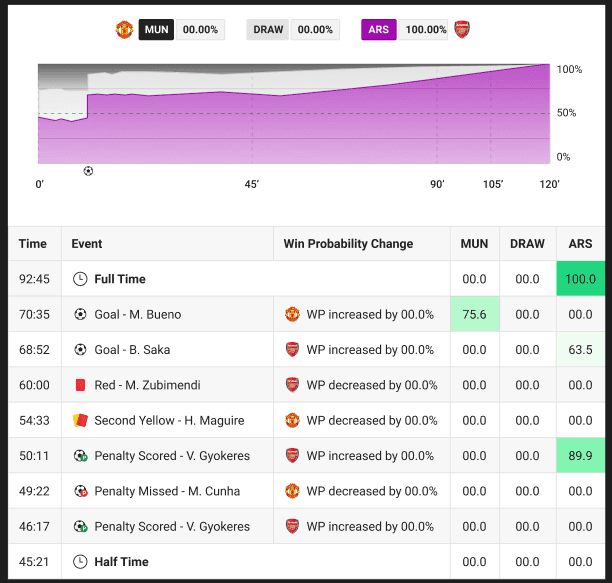Click the 60:00 time cell
Screen dimensions: 612x583
pyautogui.click(x=34, y=385)
